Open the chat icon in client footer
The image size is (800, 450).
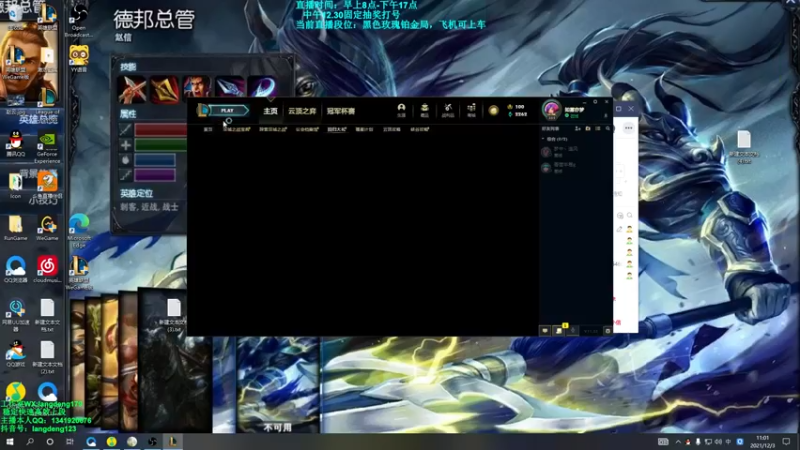[x=545, y=331]
